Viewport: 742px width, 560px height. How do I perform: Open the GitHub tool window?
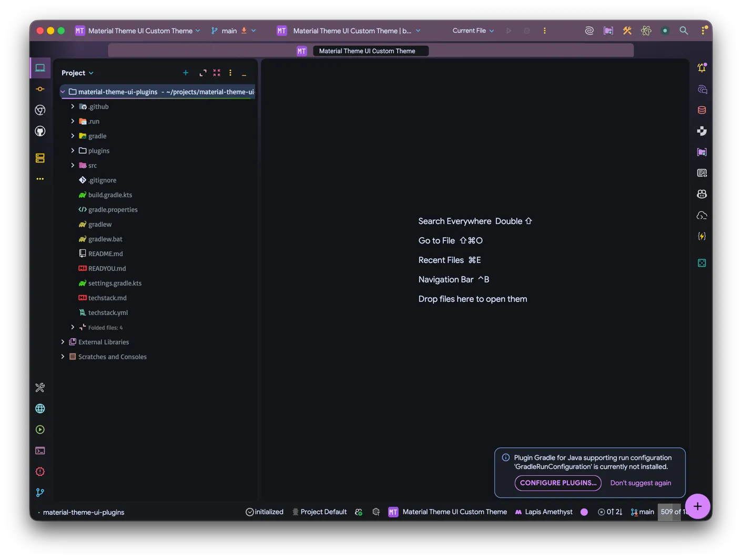tap(40, 131)
